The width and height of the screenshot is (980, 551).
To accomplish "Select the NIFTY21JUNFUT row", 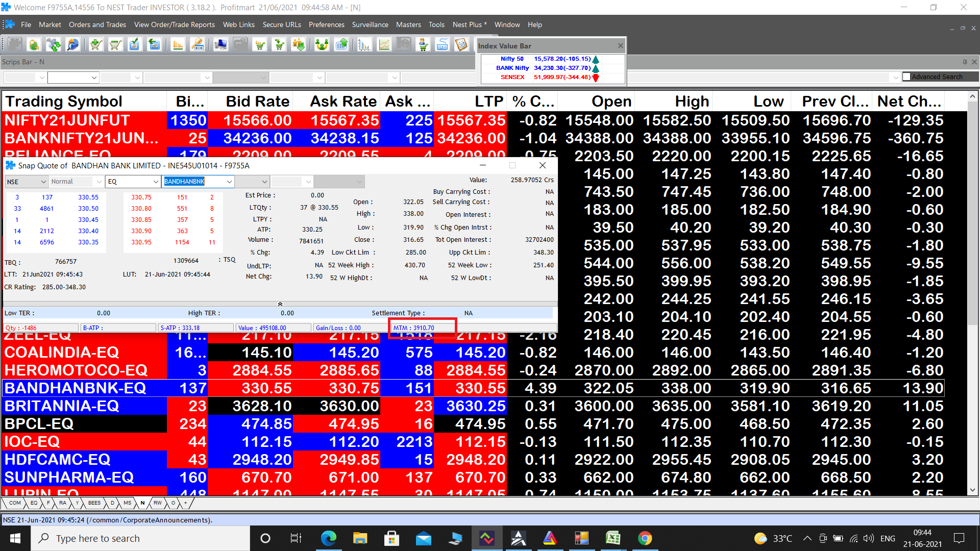I will coord(473,120).
